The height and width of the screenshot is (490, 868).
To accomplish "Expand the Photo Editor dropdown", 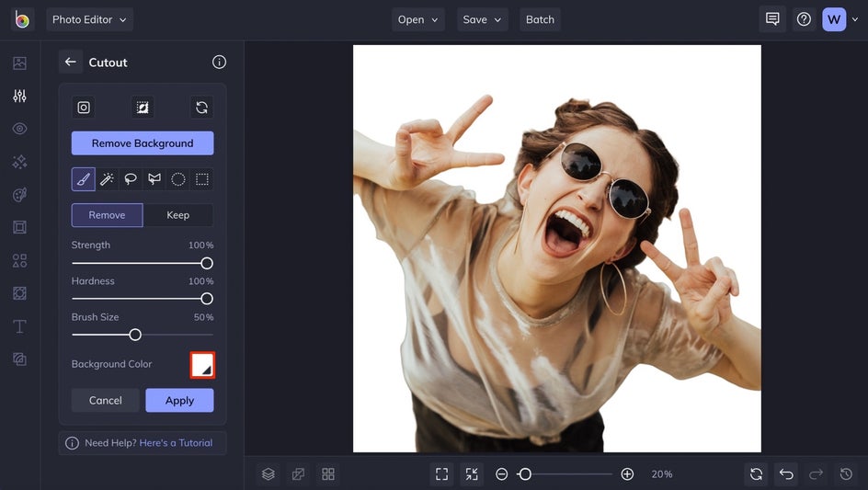I will (90, 19).
